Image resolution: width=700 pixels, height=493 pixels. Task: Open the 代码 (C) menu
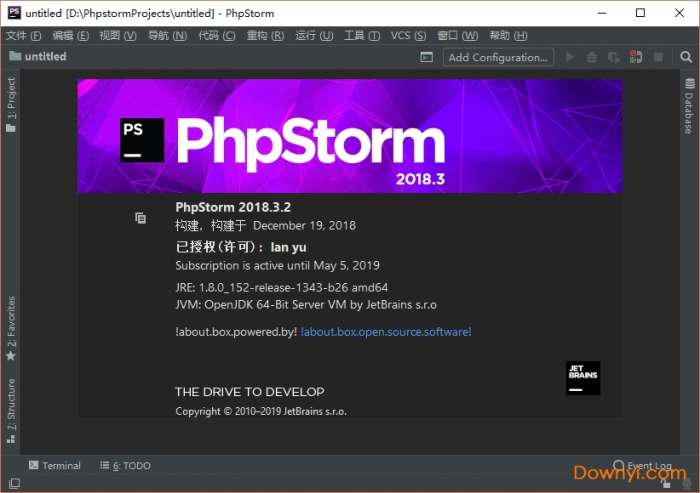(217, 35)
